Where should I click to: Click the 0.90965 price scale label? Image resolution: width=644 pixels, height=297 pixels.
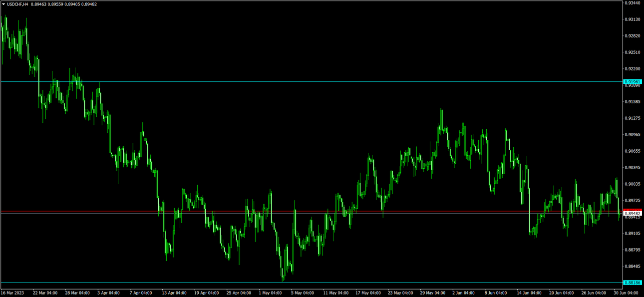click(x=633, y=135)
